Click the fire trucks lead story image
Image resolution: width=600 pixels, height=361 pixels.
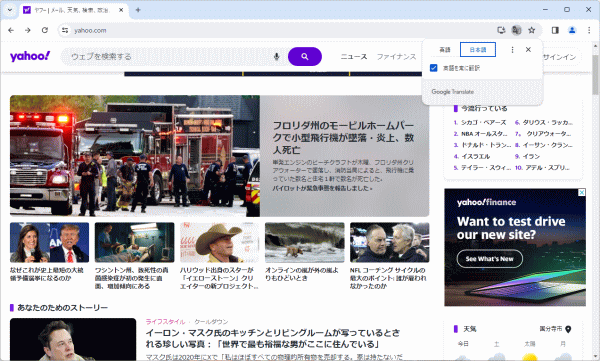pyautogui.click(x=135, y=156)
